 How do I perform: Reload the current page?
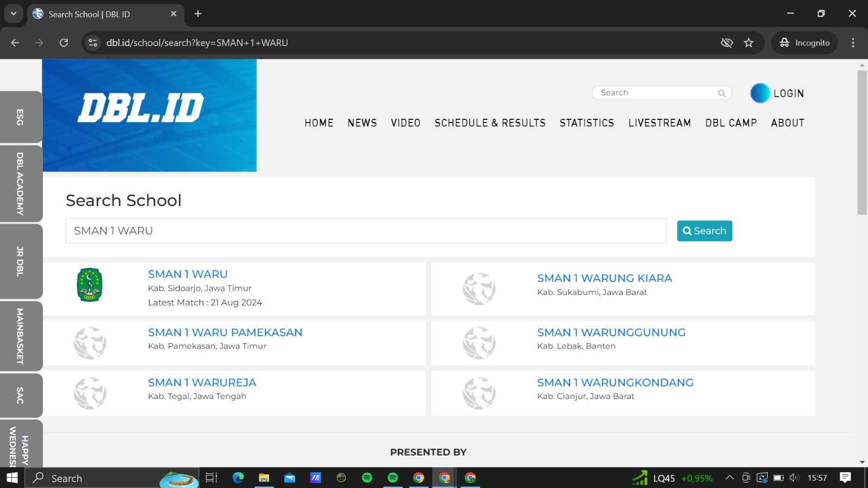click(63, 43)
